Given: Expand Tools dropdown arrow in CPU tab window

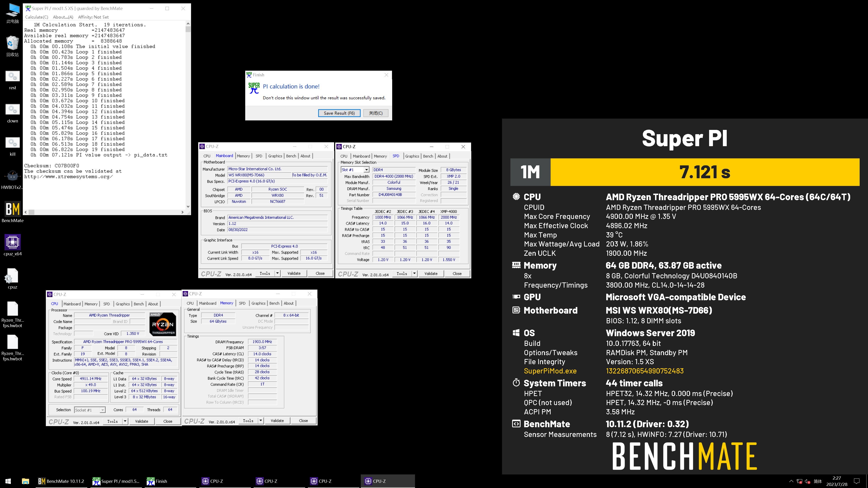Looking at the screenshot, I should pos(125,421).
